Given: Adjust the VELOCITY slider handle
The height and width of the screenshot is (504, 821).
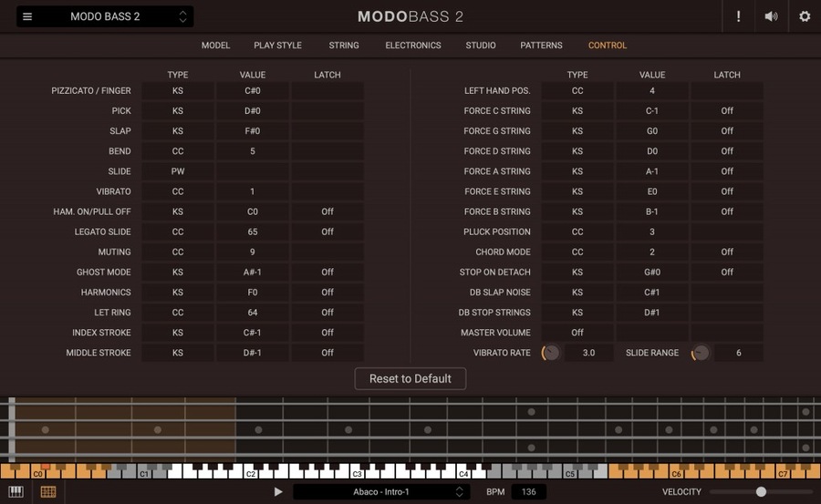Looking at the screenshot, I should (762, 492).
